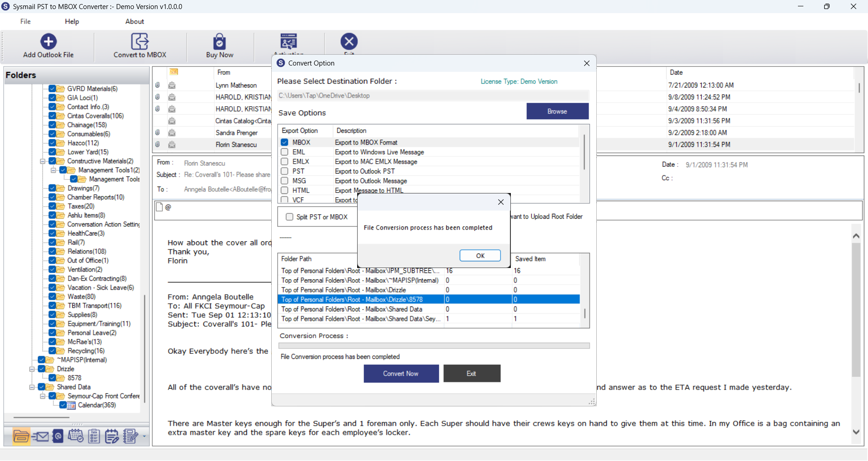Check the PST export option
The image size is (868, 461).
[x=284, y=171]
